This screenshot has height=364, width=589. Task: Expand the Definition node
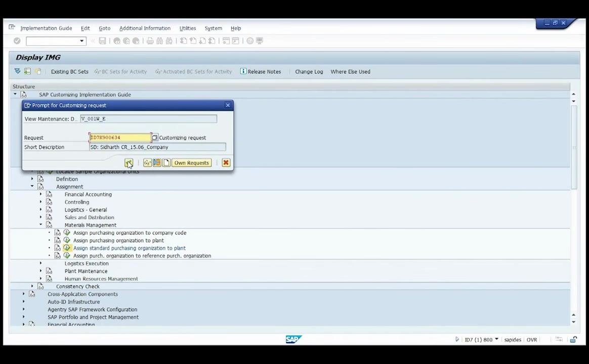[32, 178]
